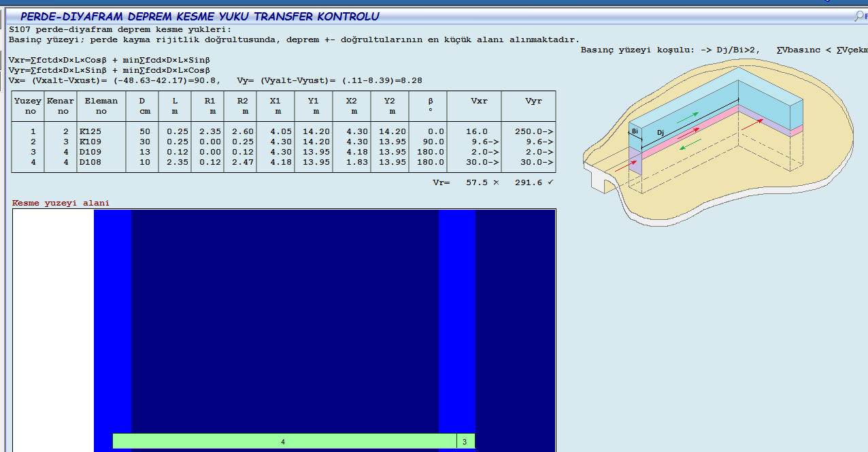Click the Bi dimension label in diagram
Viewport: 868px width, 452px height.
pyautogui.click(x=635, y=131)
